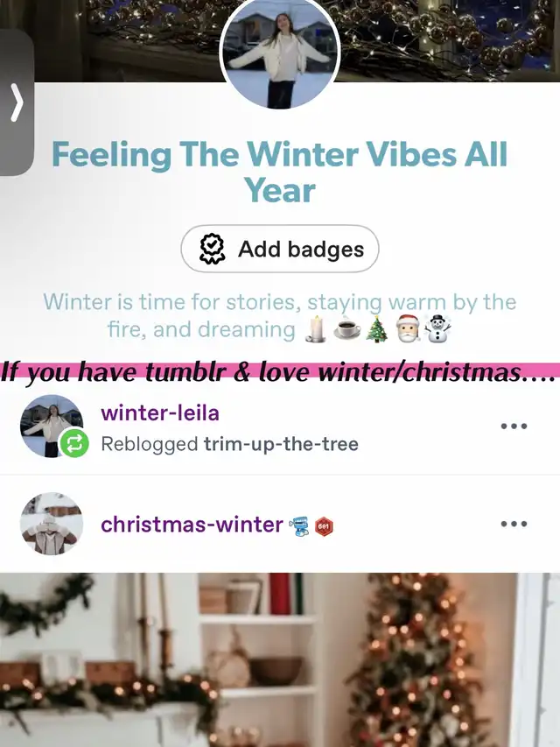Click the badge ribbon icon in Add badges
This screenshot has width=560, height=747.
pyautogui.click(x=212, y=249)
